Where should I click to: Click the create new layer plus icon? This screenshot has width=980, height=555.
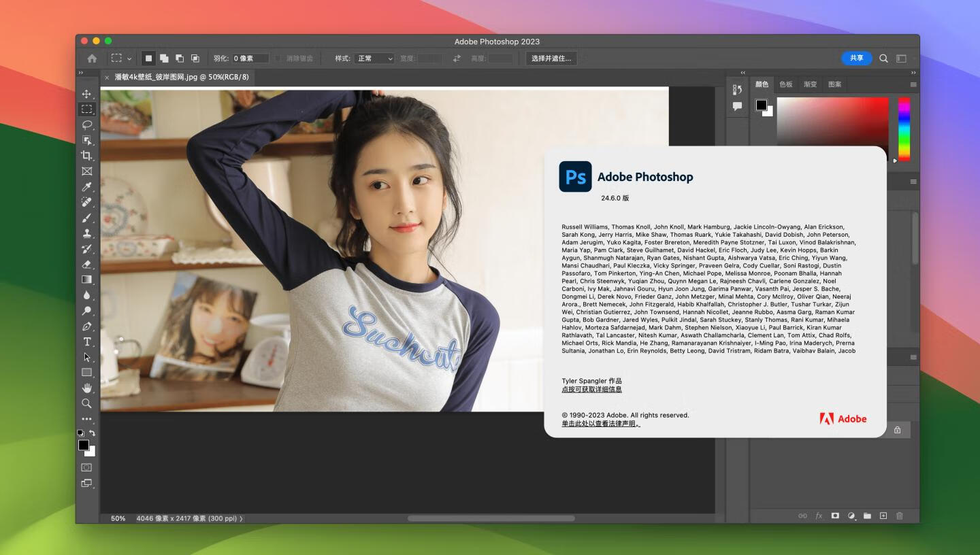pyautogui.click(x=883, y=516)
